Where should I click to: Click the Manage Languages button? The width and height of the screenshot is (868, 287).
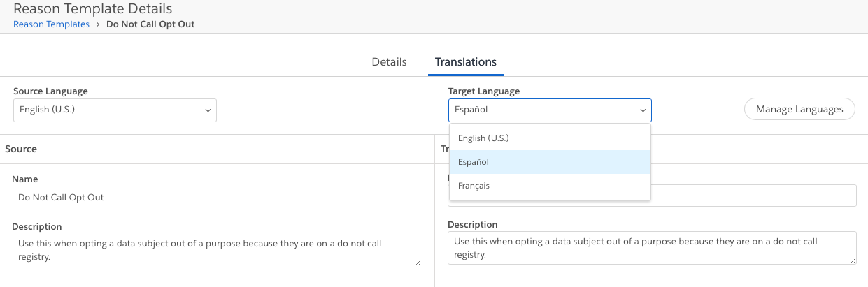point(799,109)
